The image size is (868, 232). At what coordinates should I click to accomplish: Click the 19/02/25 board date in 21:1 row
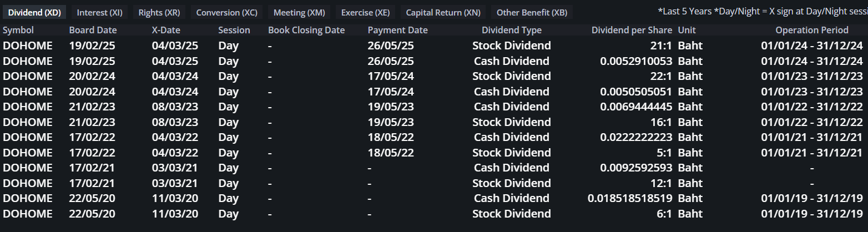coord(92,46)
